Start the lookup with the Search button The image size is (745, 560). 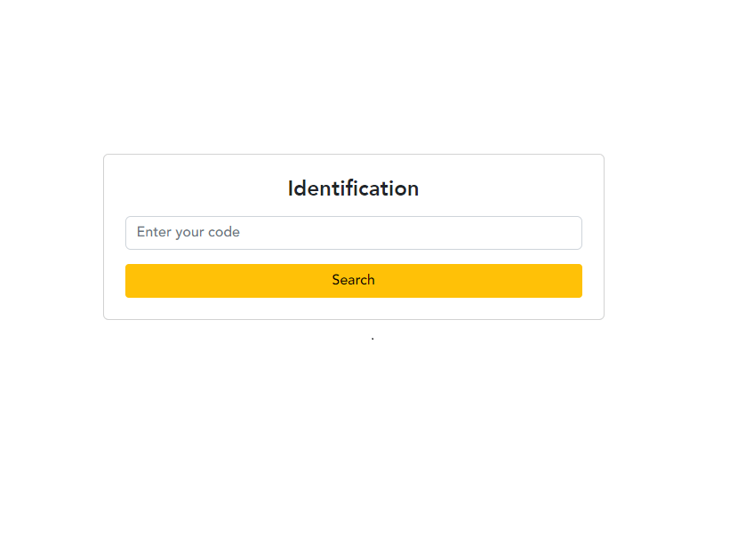click(354, 281)
